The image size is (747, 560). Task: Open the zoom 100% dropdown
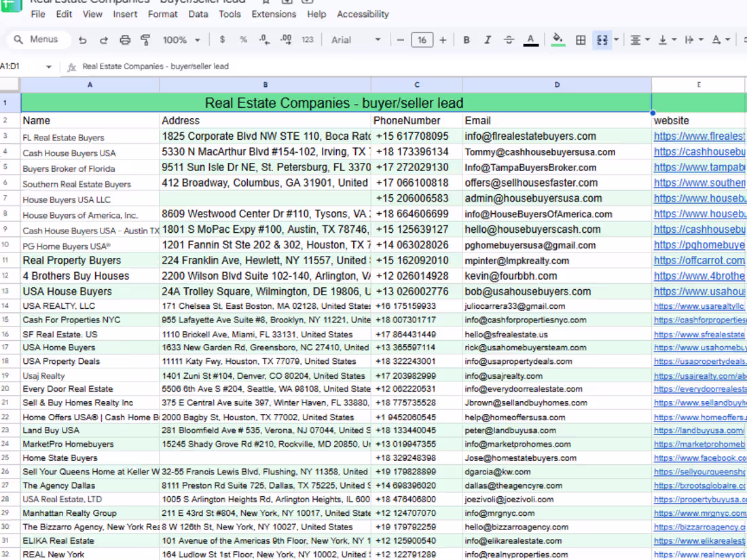coord(181,40)
